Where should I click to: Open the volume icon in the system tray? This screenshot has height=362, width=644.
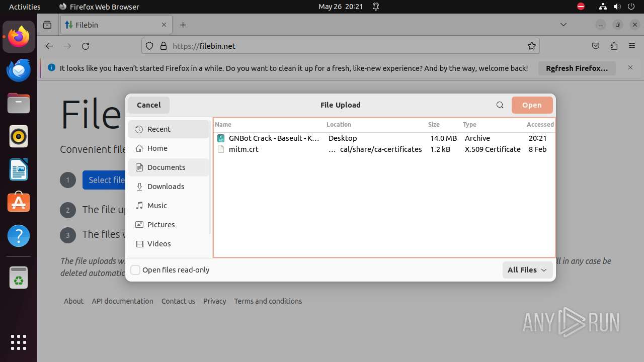point(617,7)
